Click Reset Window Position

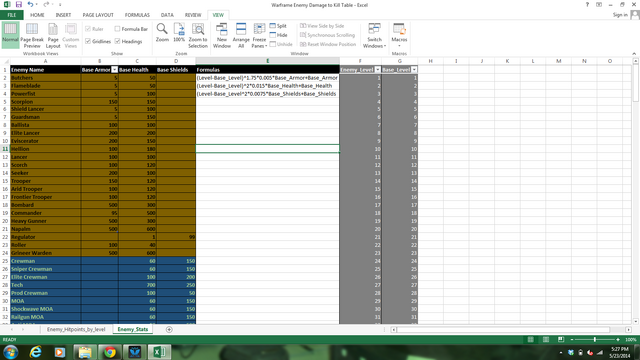coord(328,44)
